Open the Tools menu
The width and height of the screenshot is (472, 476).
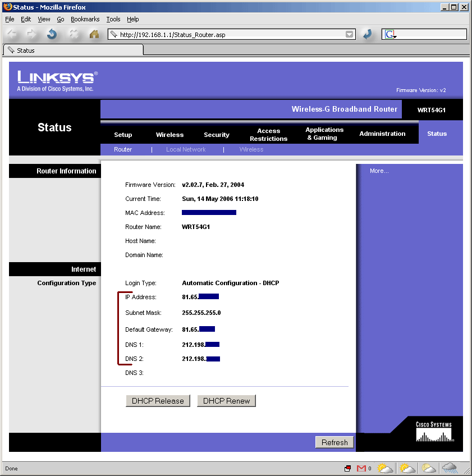tap(113, 19)
